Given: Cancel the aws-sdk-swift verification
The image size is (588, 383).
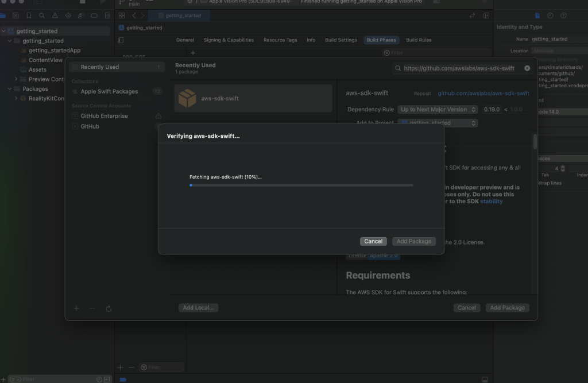Looking at the screenshot, I should (373, 241).
